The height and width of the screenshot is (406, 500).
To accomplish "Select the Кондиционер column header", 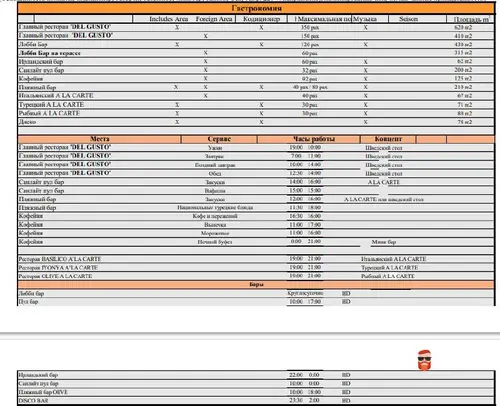I will coord(261,19).
